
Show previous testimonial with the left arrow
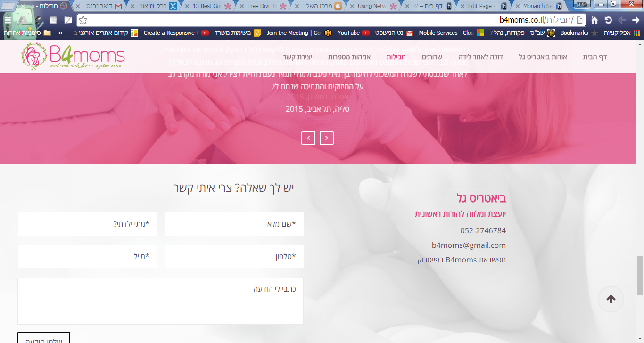pyautogui.click(x=308, y=138)
